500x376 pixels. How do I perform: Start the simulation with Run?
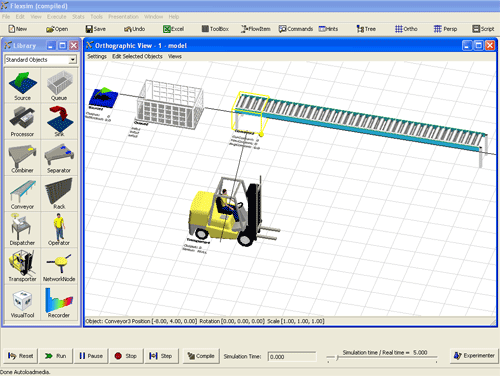click(x=56, y=356)
